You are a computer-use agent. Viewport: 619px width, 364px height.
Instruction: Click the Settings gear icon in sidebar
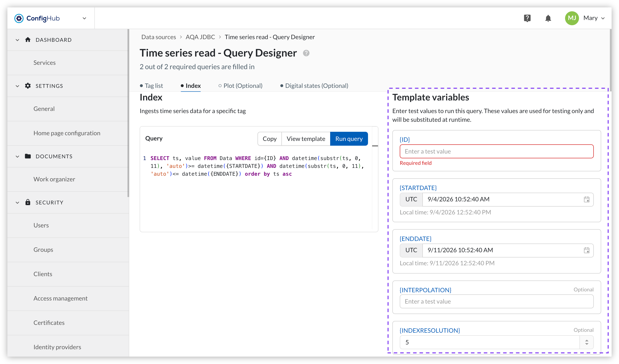point(28,86)
